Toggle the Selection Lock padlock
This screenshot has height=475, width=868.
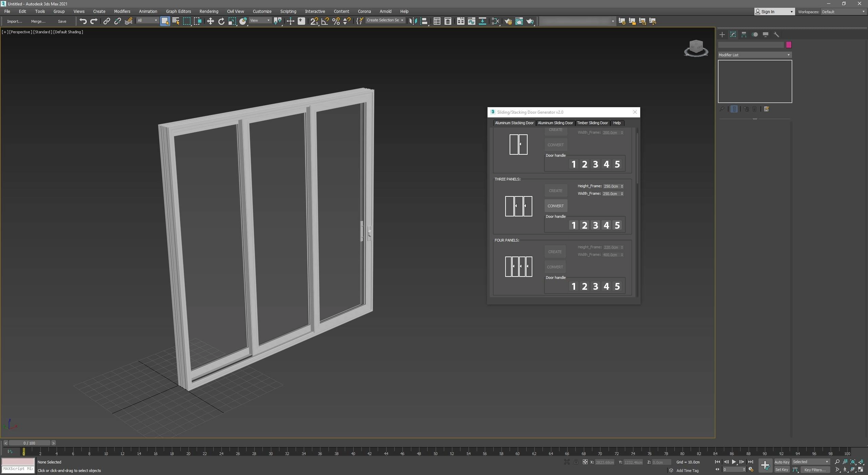tap(576, 462)
